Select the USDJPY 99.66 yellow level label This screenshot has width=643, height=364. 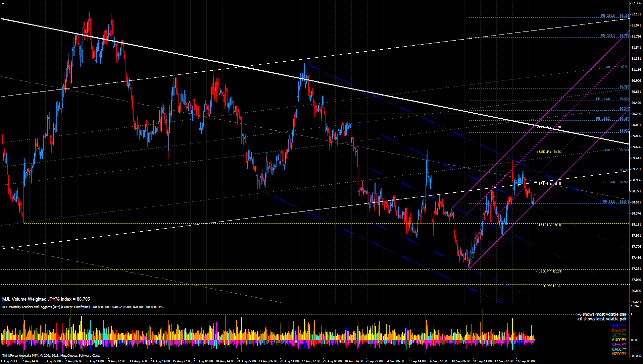[550, 225]
